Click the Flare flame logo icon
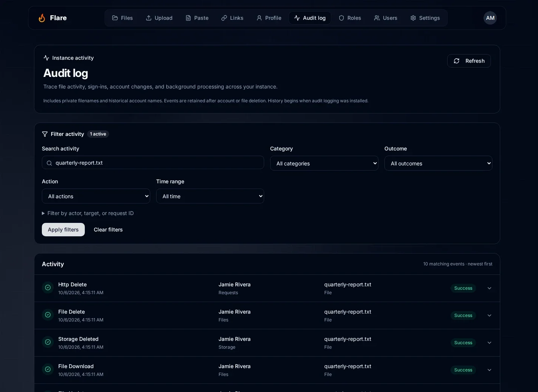 point(42,18)
